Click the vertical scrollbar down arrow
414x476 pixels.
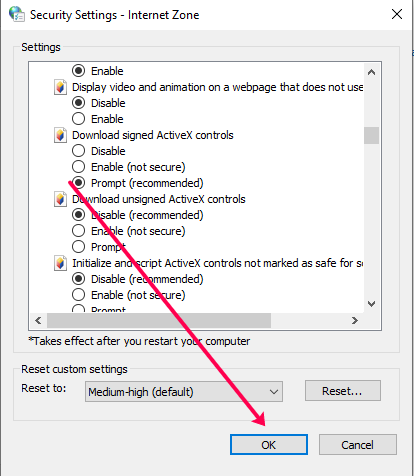pos(371,304)
